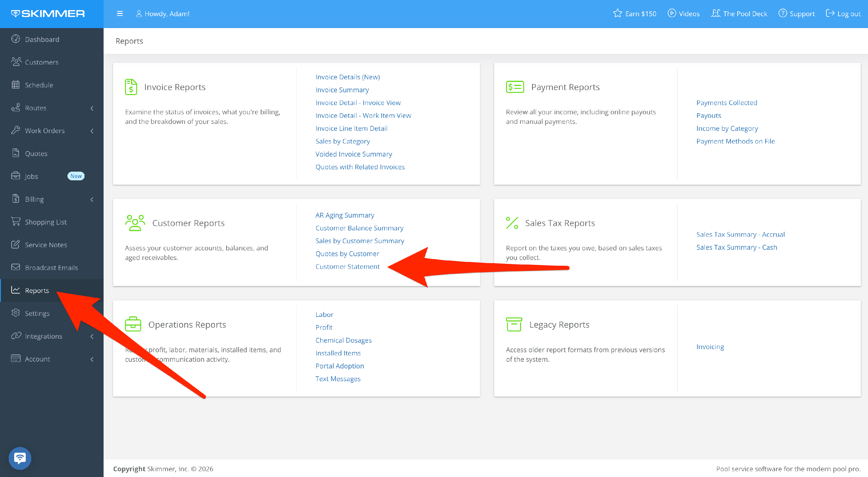Open the Customer Statement report link

click(347, 267)
